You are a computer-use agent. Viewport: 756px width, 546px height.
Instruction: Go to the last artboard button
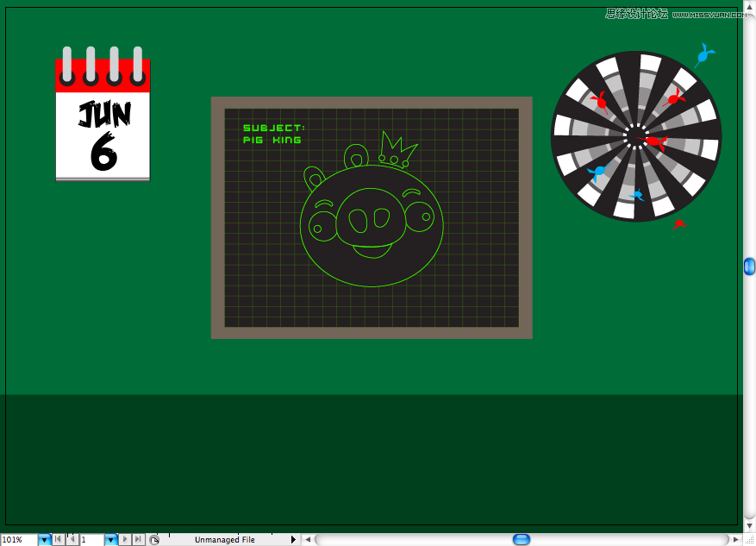(x=139, y=539)
